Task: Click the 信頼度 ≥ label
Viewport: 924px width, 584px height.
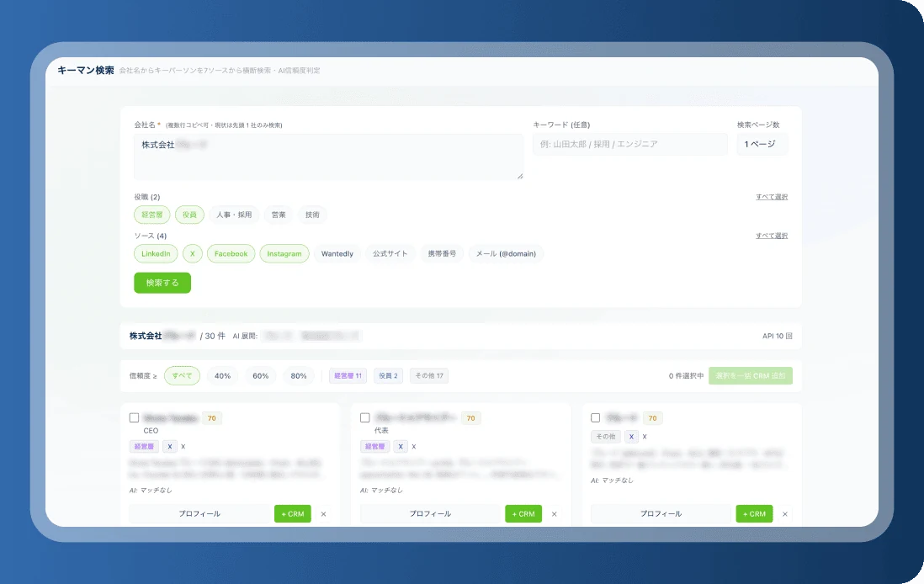Action: click(x=143, y=375)
